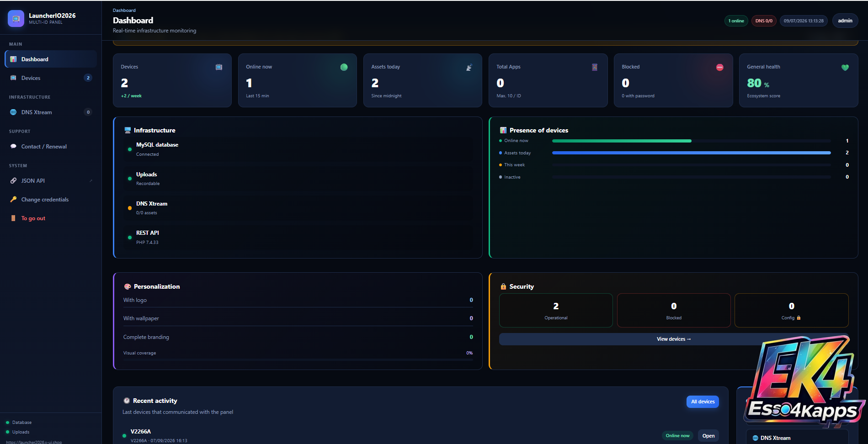Click the Assets today blue progress bar
Viewport: 868px width, 444px height.
click(x=691, y=153)
